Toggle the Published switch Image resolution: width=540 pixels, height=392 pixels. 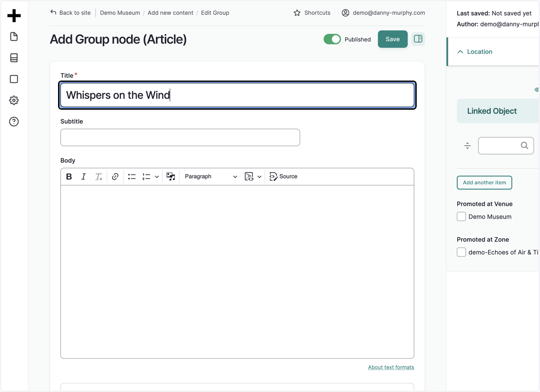332,39
